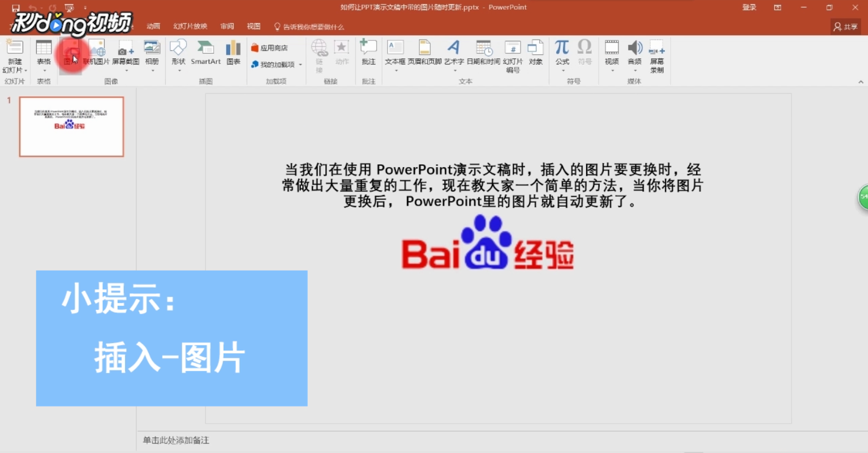Click the Share (共享) button
This screenshot has width=868, height=453.
click(x=845, y=27)
